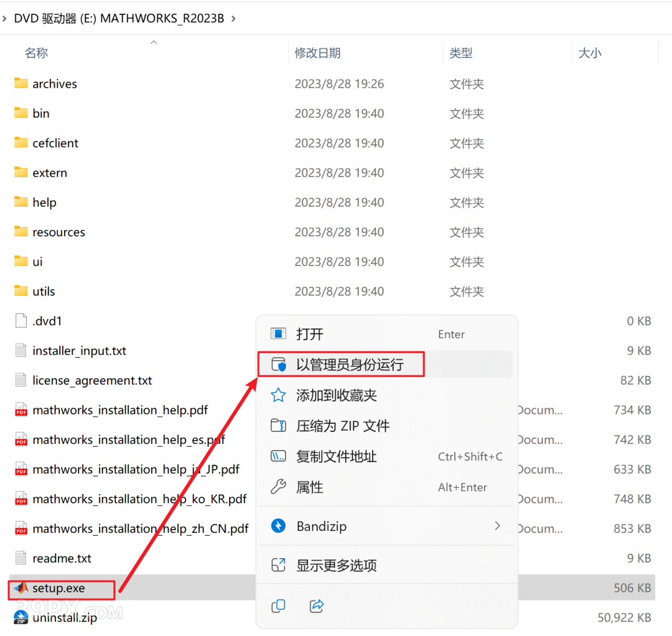672x636 pixels.
Task: Click the wrench icon next to 属性
Action: (x=278, y=487)
